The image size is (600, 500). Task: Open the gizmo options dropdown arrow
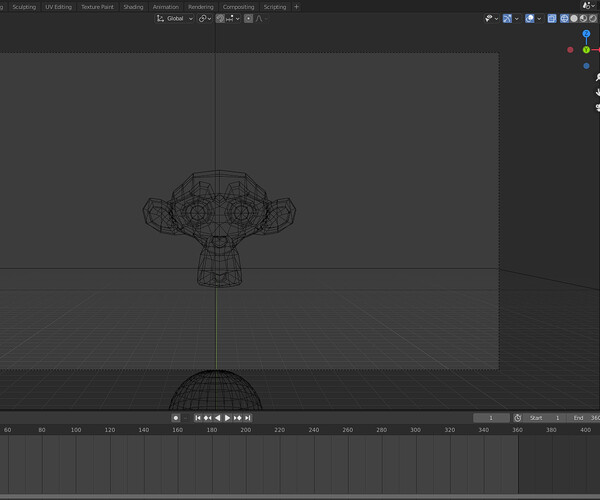(517, 18)
